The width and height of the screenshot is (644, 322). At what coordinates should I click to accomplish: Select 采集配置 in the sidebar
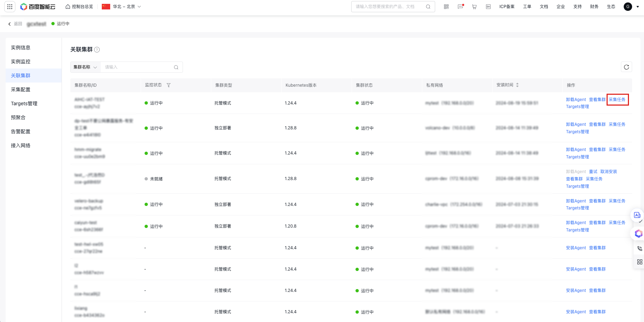coord(34,90)
